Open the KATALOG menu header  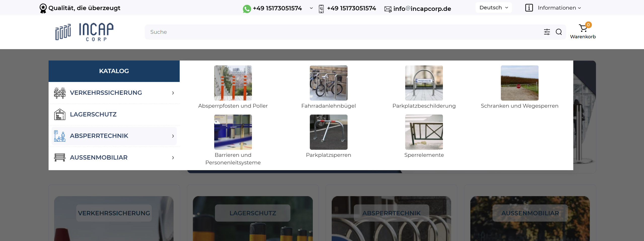114,71
